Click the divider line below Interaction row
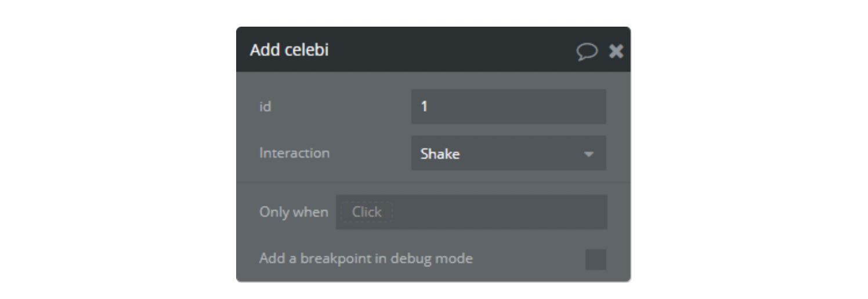 (x=433, y=183)
